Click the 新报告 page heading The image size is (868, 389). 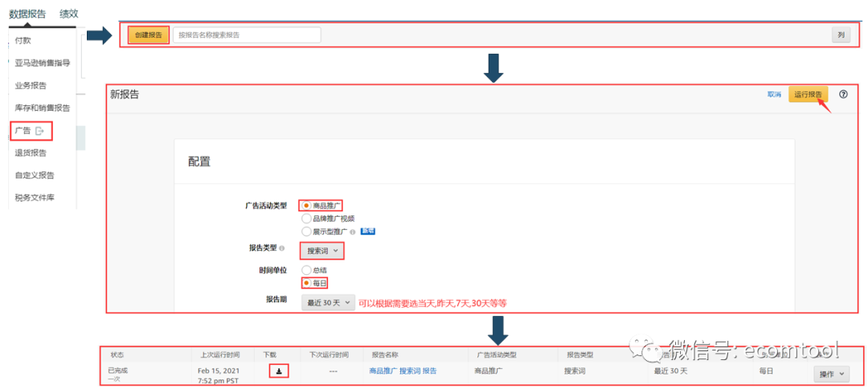tap(125, 95)
